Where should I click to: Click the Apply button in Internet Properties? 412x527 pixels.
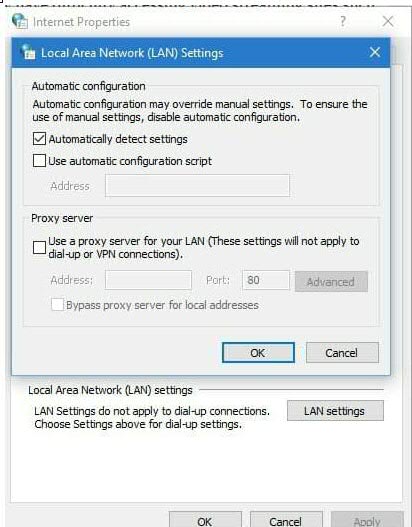pyautogui.click(x=367, y=520)
